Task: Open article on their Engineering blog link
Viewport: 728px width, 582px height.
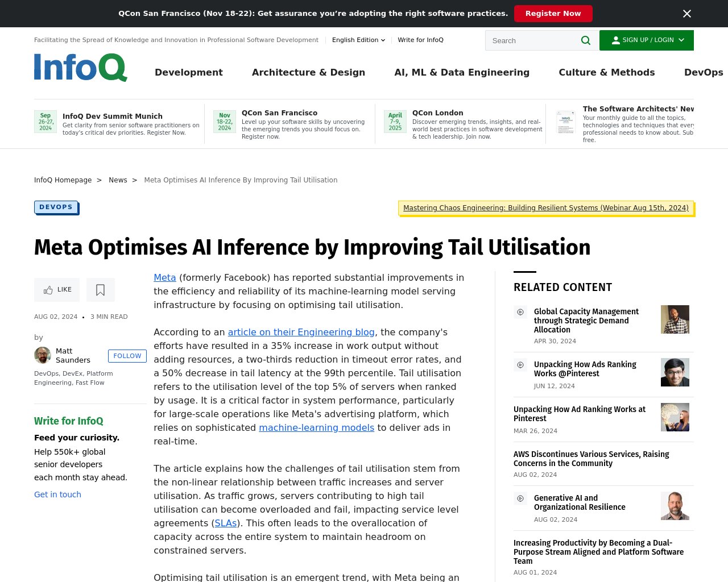Action: pos(301,332)
